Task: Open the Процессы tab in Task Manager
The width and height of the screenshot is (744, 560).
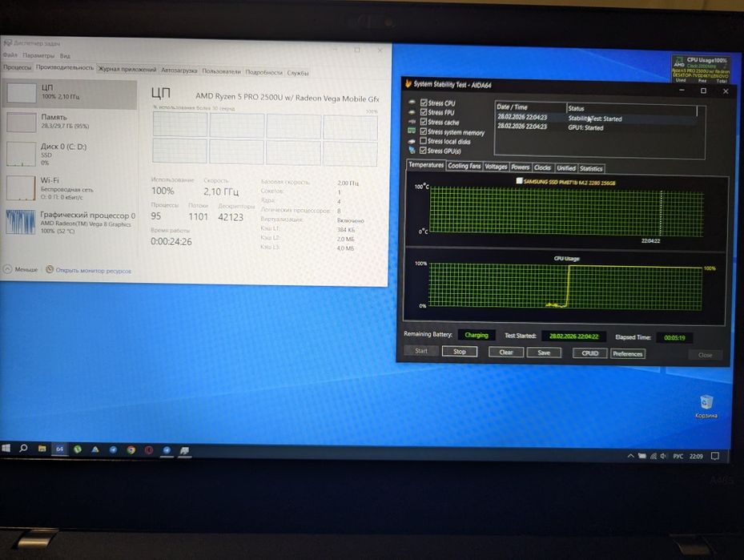Action: [x=17, y=67]
